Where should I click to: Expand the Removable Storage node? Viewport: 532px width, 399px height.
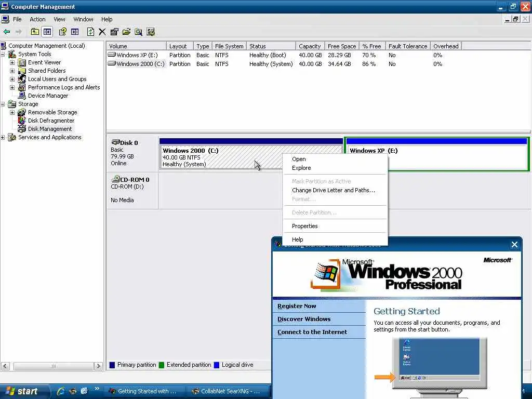[x=12, y=112]
